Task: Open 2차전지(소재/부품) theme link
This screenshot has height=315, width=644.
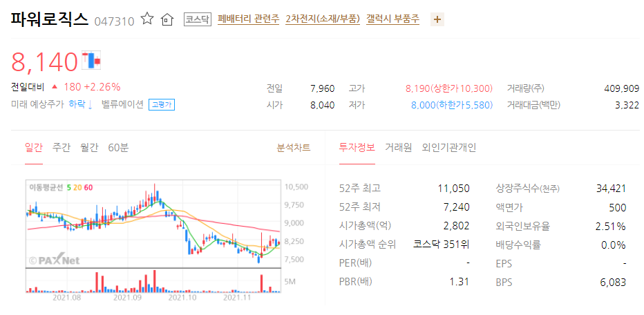Action: pyautogui.click(x=323, y=19)
